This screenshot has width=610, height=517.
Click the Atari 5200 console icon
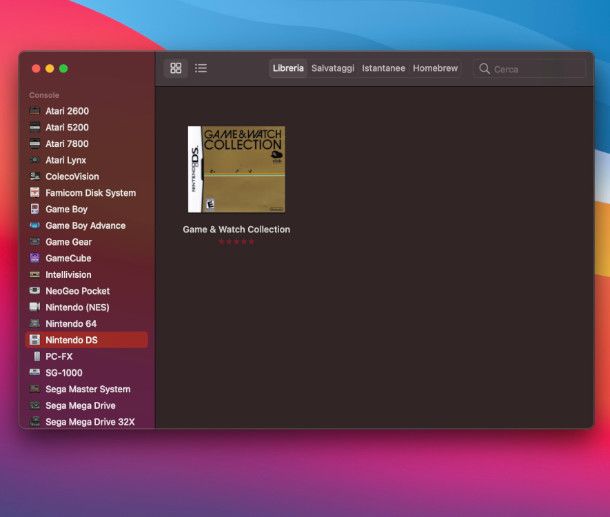click(35, 127)
